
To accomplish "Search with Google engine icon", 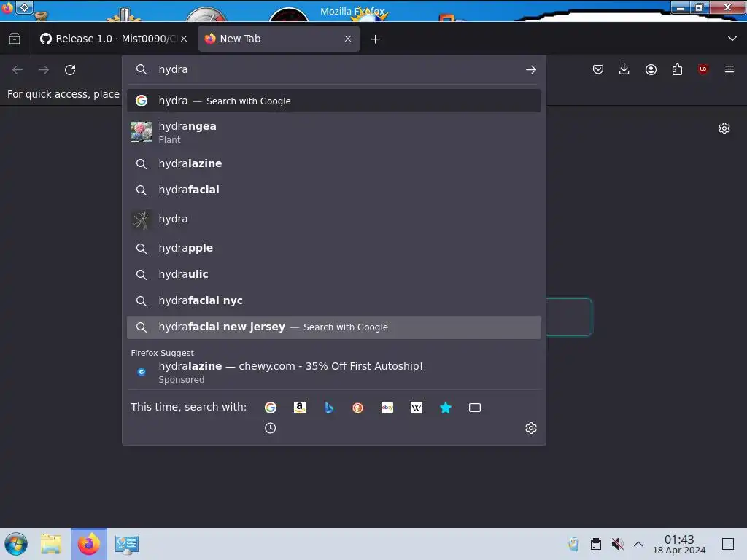I will (x=271, y=408).
